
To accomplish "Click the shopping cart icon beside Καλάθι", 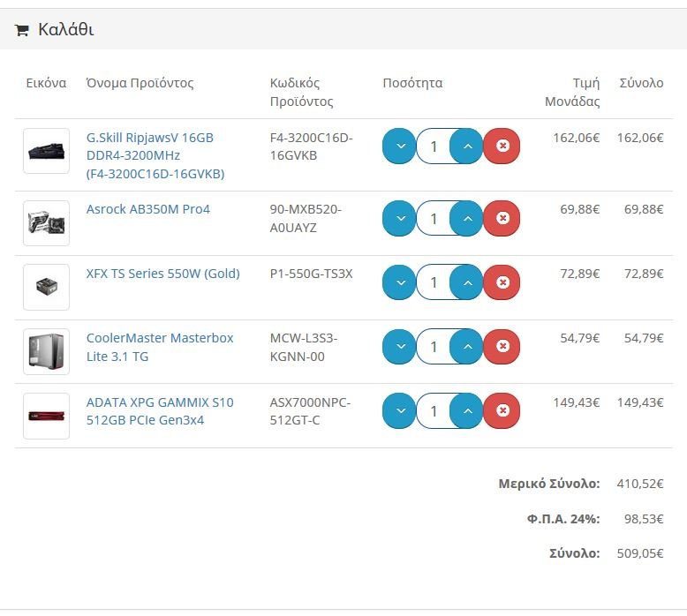I will (x=21, y=30).
